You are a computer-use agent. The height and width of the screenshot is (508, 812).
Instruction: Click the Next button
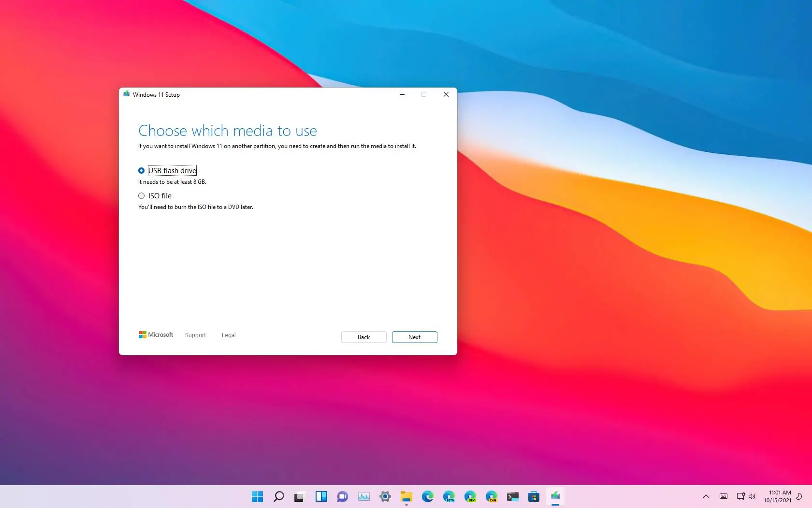click(414, 337)
